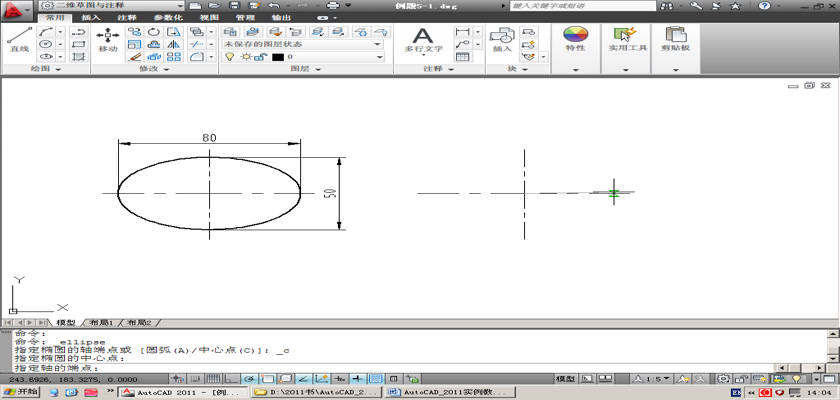
Task: Expand the 修改 (Modify) panel
Action: pos(154,70)
